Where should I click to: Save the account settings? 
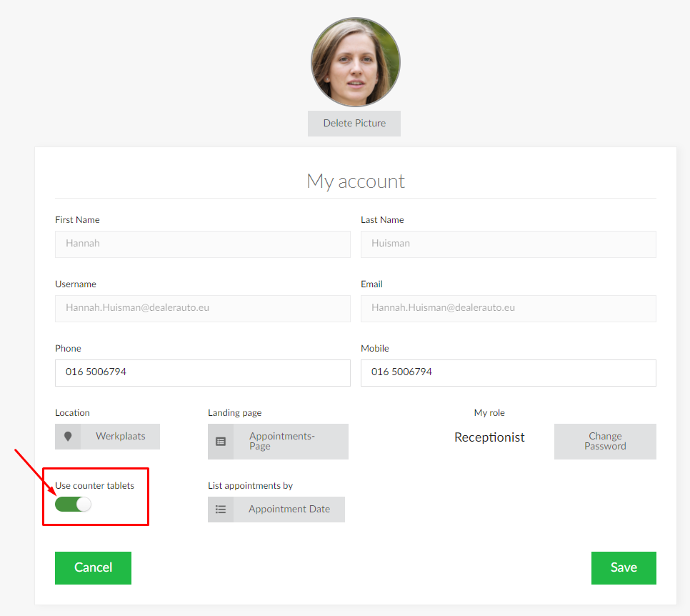click(x=624, y=568)
